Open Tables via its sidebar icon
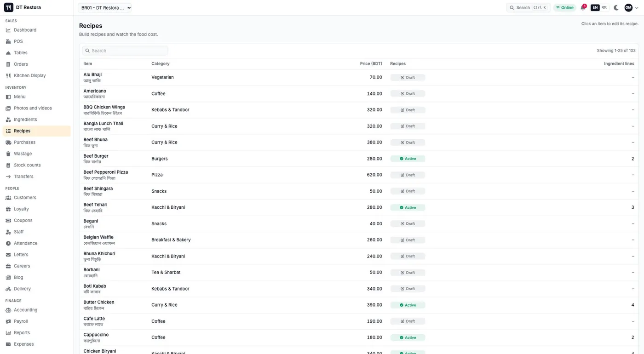This screenshot has height=354, width=644. 8,53
